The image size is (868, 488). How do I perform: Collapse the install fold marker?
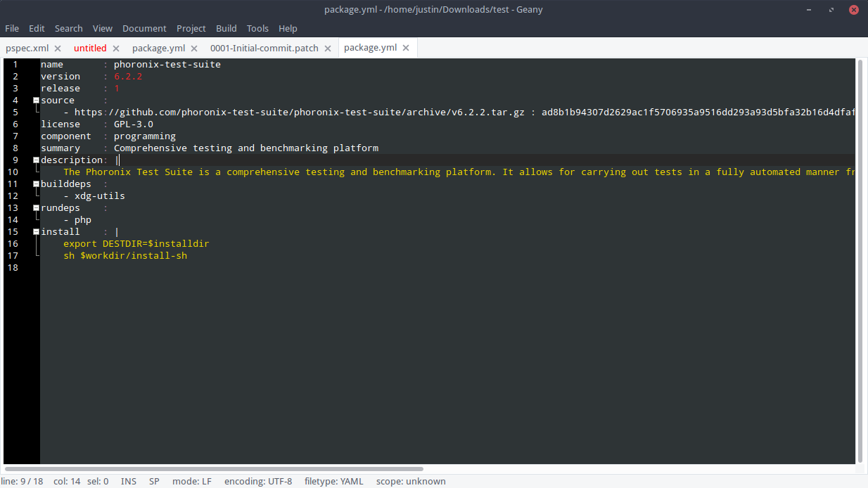(x=36, y=232)
